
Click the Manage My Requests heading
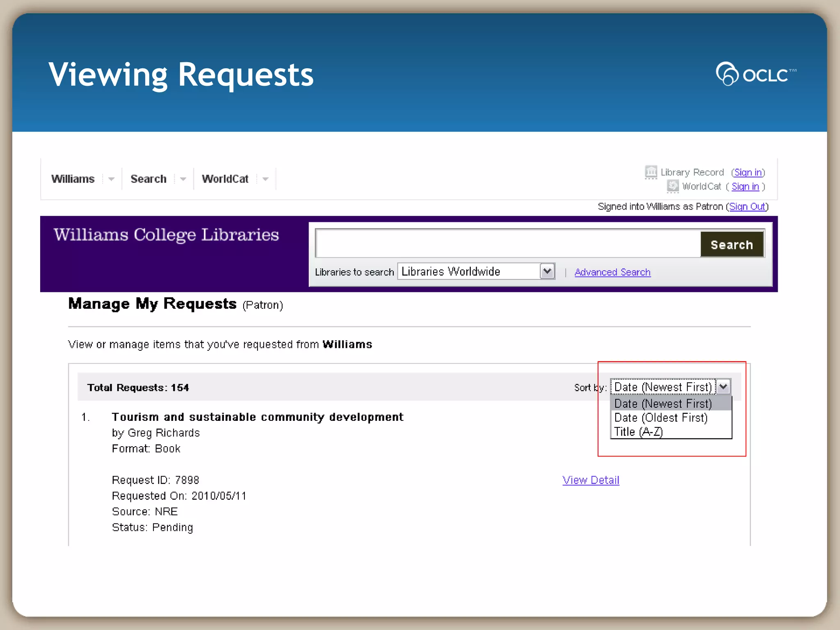point(153,304)
